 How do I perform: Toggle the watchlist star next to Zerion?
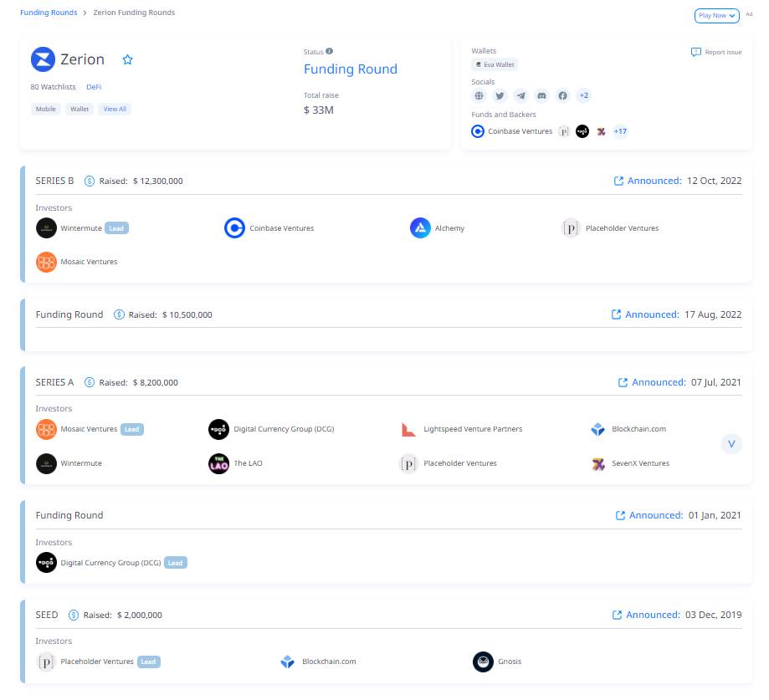[127, 59]
